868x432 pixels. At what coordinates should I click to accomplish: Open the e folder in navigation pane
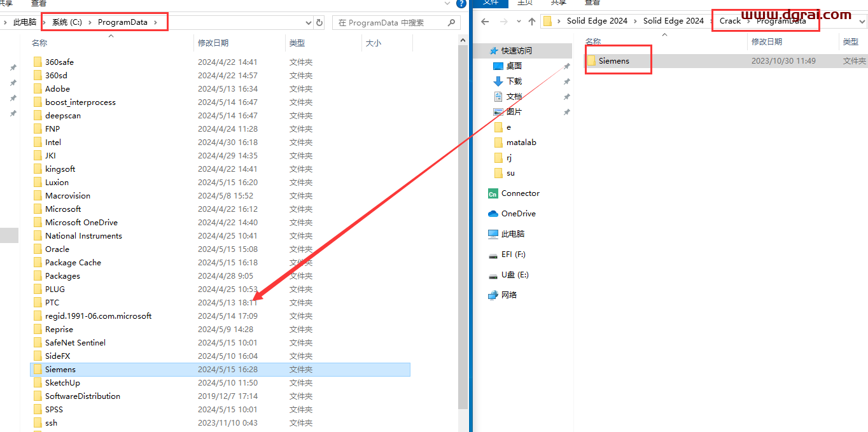pos(503,127)
